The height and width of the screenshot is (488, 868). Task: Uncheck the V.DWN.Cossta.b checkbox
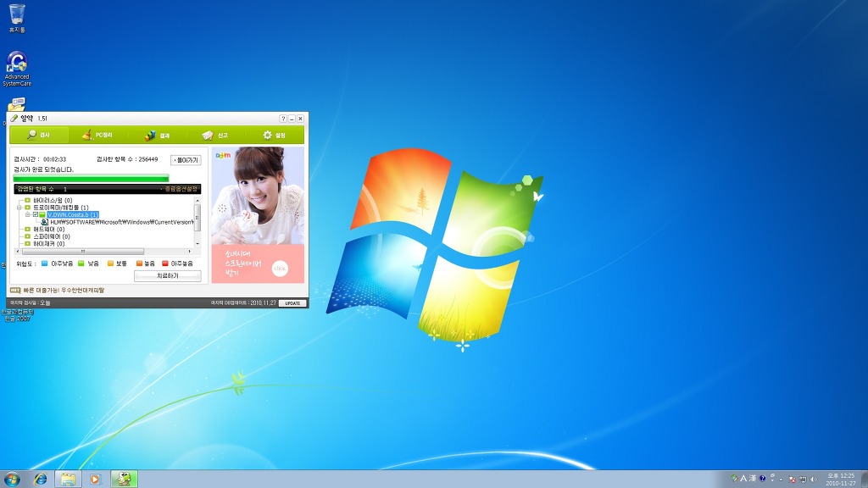click(36, 214)
